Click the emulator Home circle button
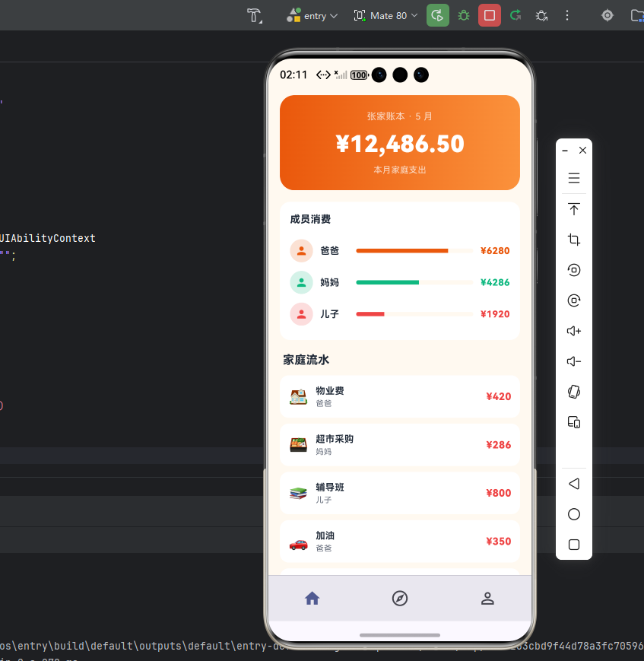The image size is (644, 661). click(x=573, y=514)
